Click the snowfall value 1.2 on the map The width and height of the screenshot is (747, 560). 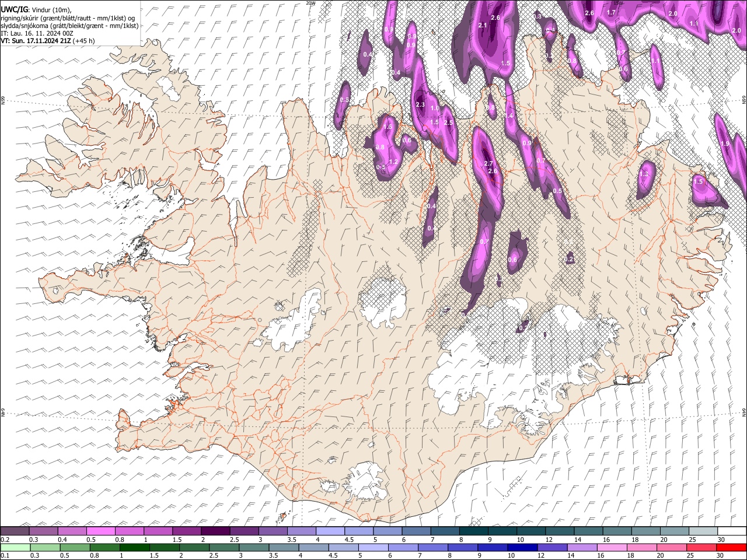click(x=393, y=162)
